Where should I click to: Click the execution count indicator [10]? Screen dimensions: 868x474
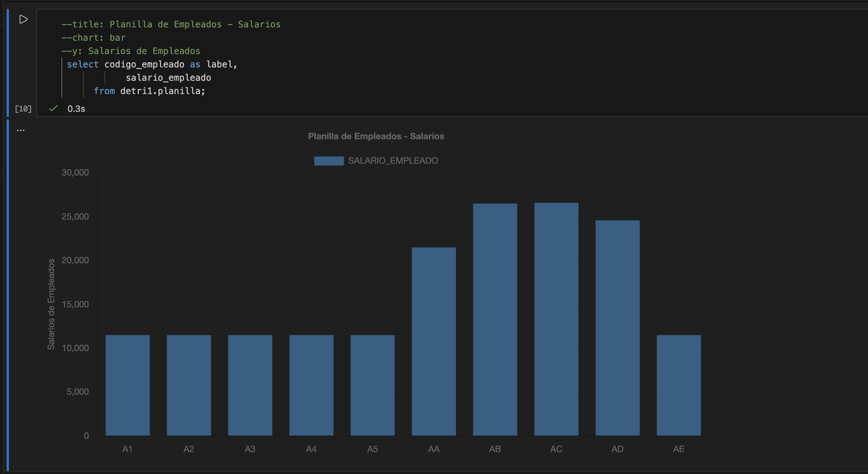pyautogui.click(x=23, y=109)
